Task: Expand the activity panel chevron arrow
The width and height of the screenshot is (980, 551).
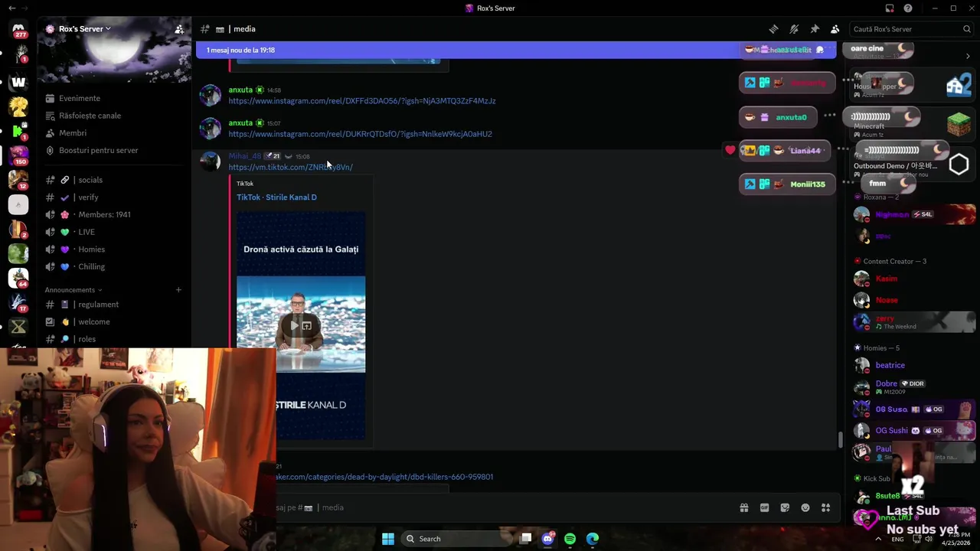Action: coord(968,56)
